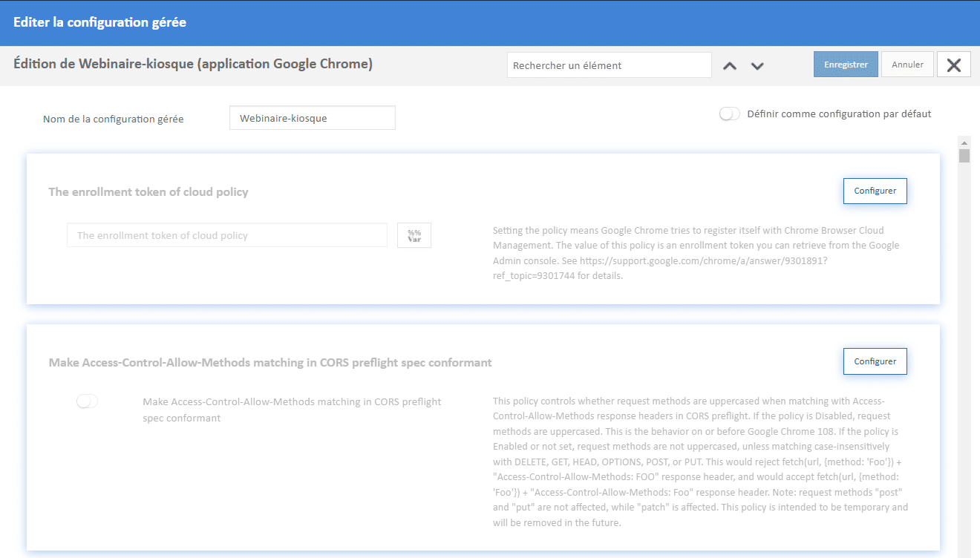
Task: Click the enrollment token policy description text
Action: [x=696, y=252]
